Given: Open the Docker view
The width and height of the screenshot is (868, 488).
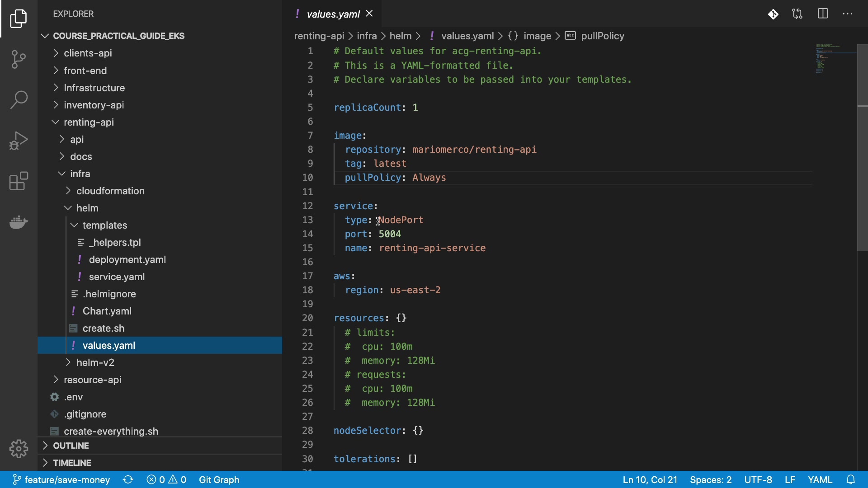Looking at the screenshot, I should tap(19, 222).
